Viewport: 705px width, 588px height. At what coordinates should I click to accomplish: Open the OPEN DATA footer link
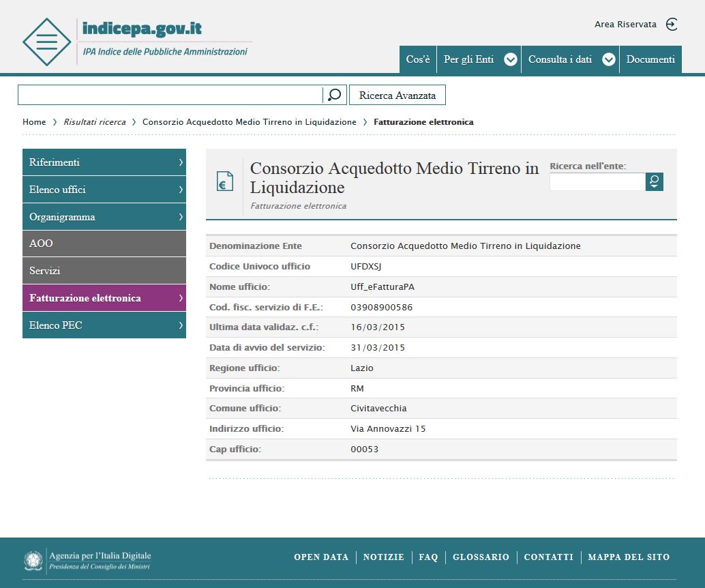[x=321, y=557]
